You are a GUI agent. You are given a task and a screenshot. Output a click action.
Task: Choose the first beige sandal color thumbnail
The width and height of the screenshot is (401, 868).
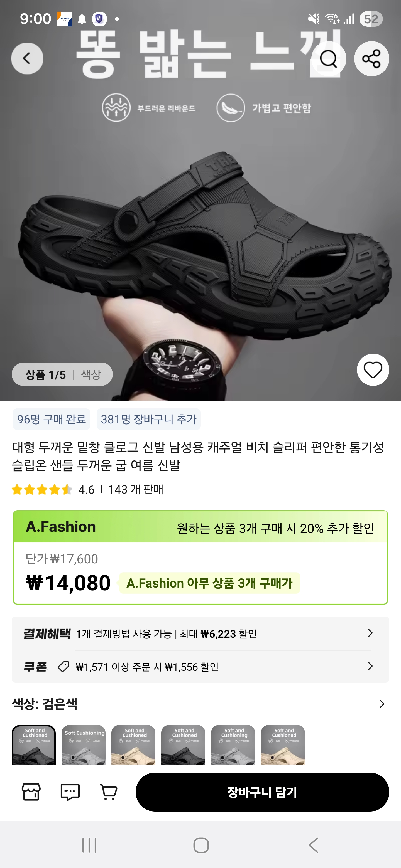click(x=133, y=745)
